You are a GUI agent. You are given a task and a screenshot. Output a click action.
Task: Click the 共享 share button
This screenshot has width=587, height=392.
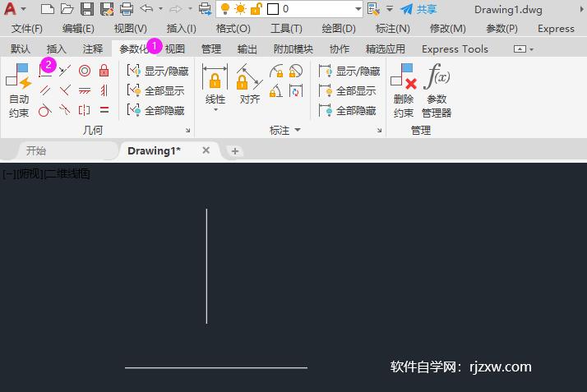(418, 8)
